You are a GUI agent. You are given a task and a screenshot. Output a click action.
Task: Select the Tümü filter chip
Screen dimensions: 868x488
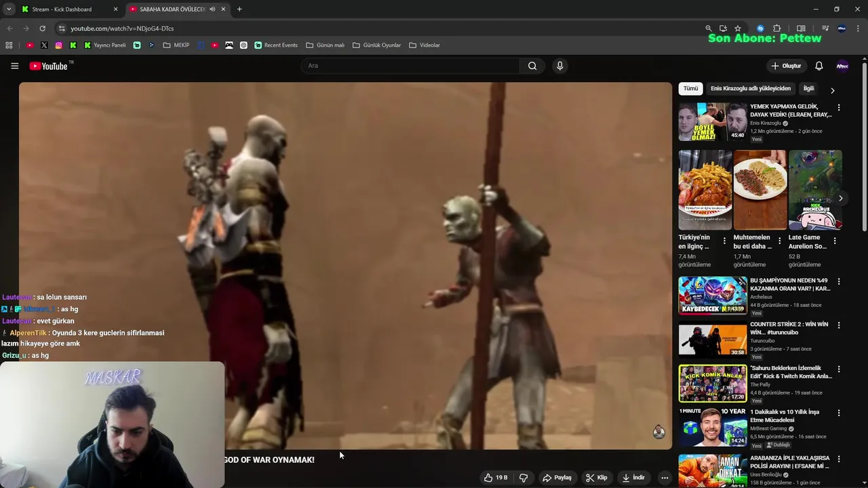click(x=690, y=89)
